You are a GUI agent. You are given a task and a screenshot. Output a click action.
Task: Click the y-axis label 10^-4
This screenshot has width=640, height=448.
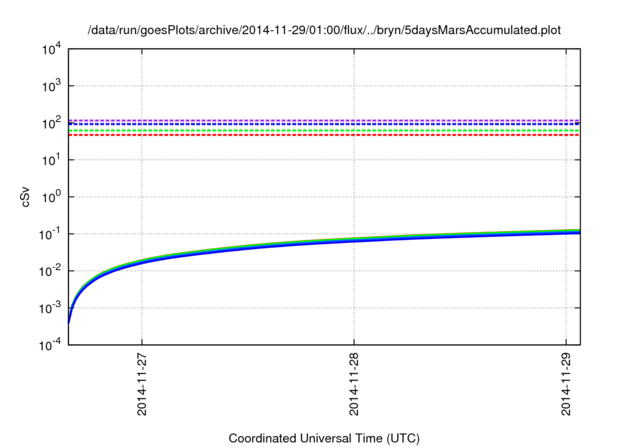coord(50,345)
